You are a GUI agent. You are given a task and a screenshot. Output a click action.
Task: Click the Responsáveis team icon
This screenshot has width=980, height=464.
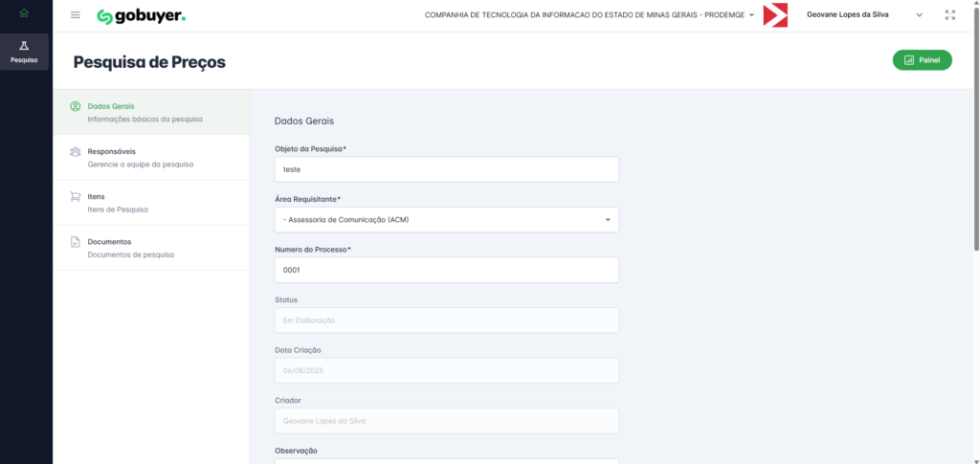point(76,151)
